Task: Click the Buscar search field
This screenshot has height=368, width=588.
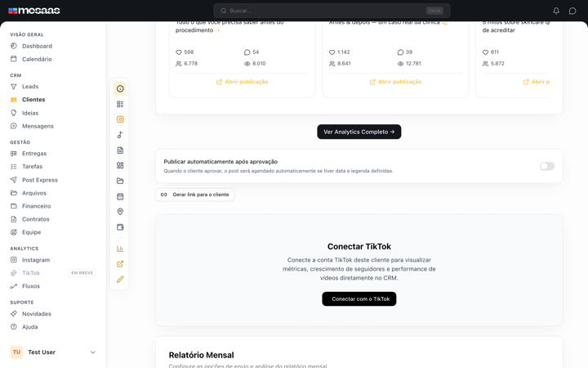Action: click(x=332, y=11)
